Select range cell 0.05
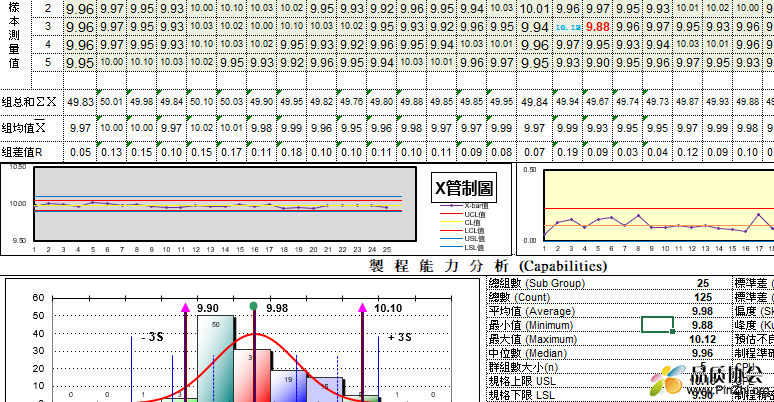 [80, 153]
